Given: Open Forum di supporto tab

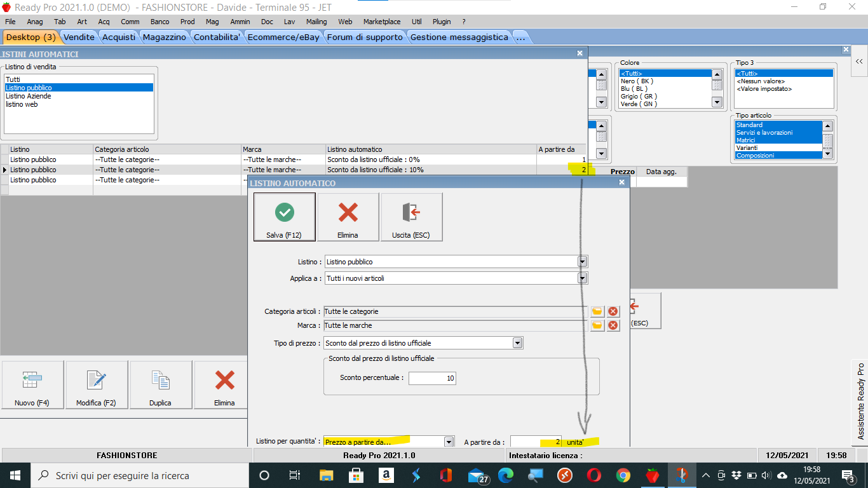Looking at the screenshot, I should [365, 37].
